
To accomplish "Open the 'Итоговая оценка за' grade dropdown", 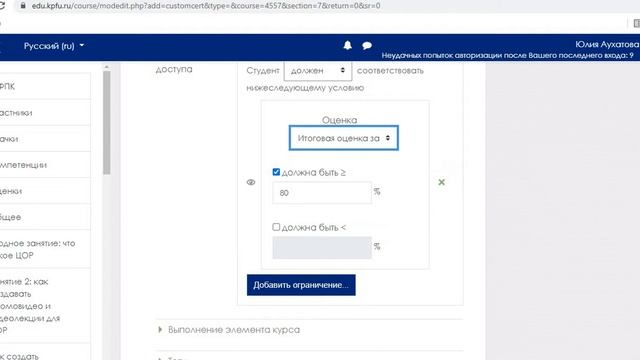I will [x=344, y=138].
